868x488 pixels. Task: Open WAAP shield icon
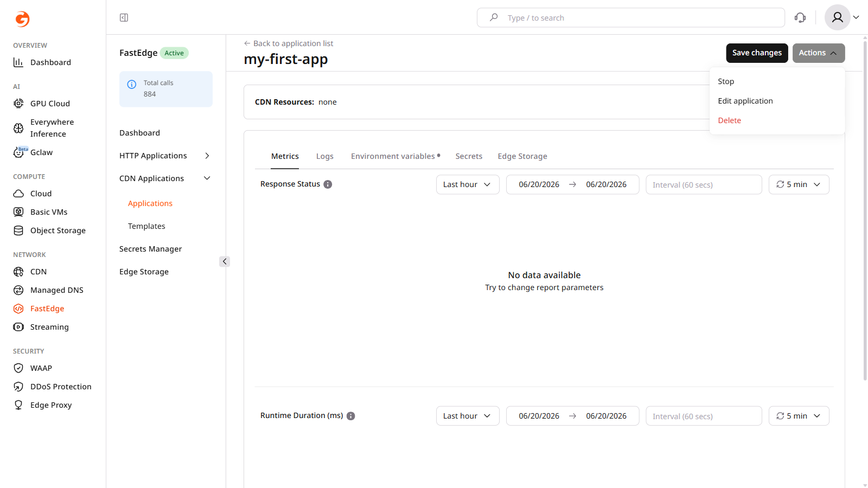click(x=18, y=368)
